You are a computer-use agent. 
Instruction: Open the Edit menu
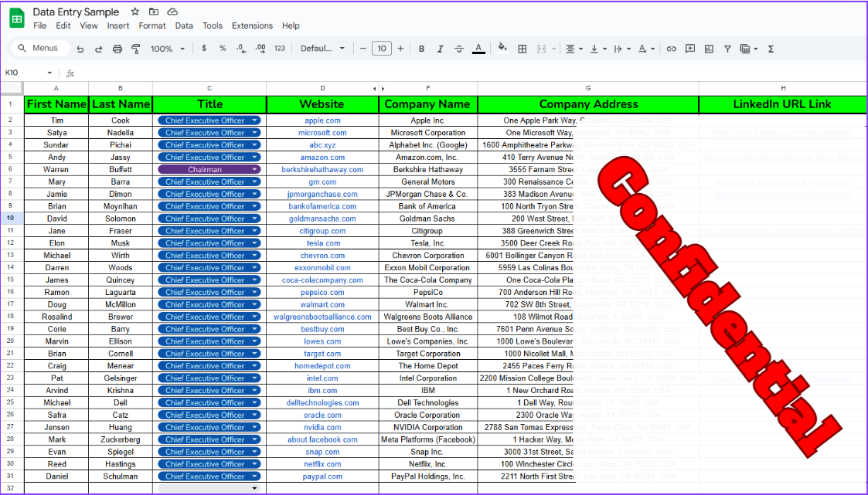(63, 25)
